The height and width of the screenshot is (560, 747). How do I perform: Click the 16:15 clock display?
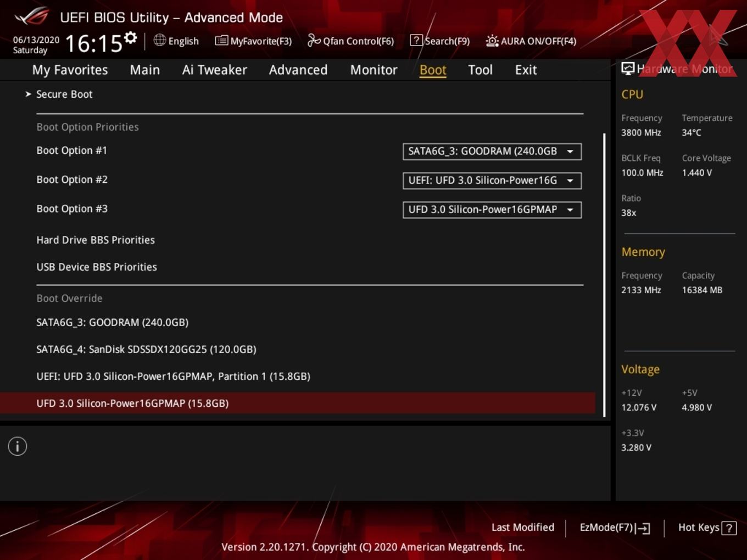coord(93,43)
